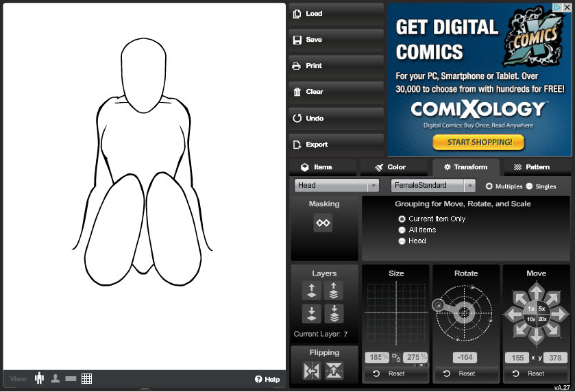Send item to the top layer
The image size is (575, 392).
click(334, 291)
